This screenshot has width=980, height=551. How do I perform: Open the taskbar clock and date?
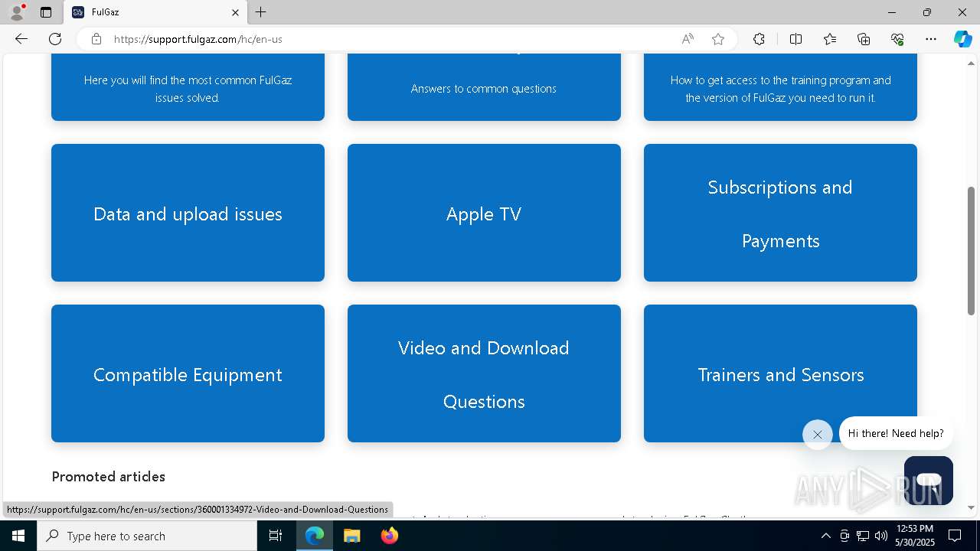[915, 536]
